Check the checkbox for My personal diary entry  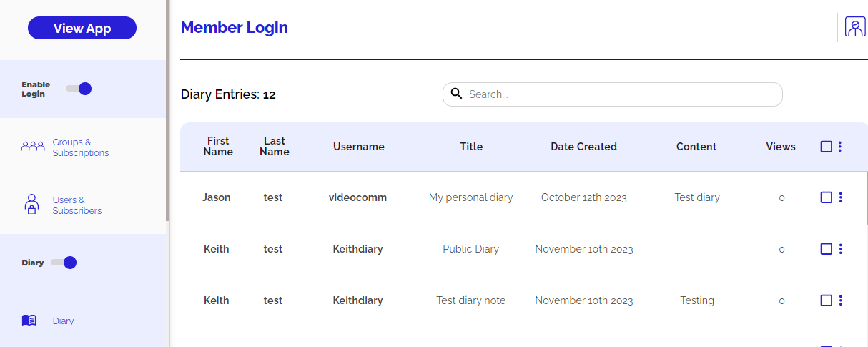pos(826,197)
